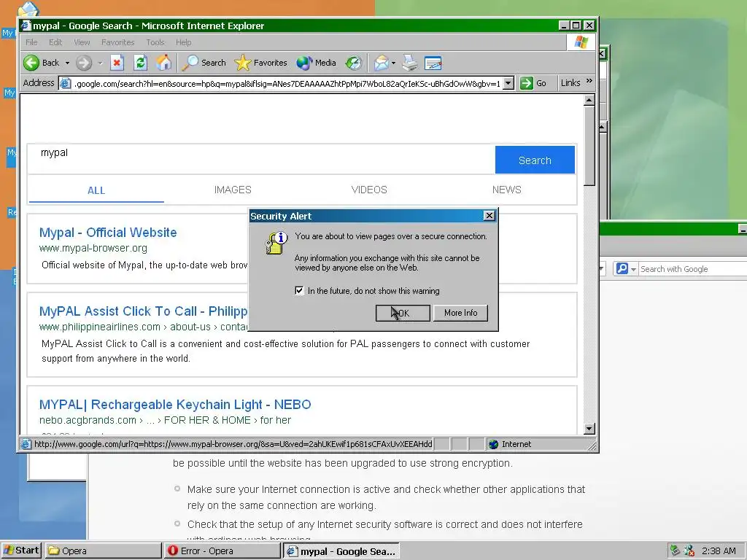The height and width of the screenshot is (560, 747).
Task: Click the Edit page icon in toolbar
Action: 433,63
